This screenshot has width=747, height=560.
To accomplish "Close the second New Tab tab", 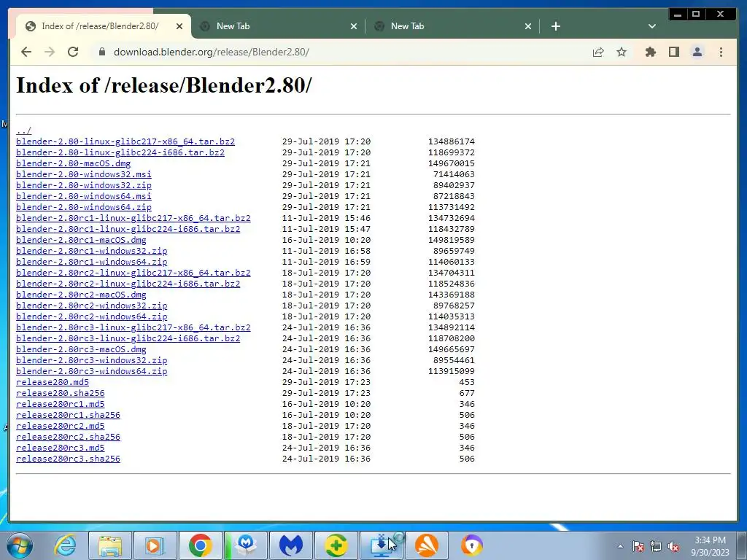I will click(528, 26).
